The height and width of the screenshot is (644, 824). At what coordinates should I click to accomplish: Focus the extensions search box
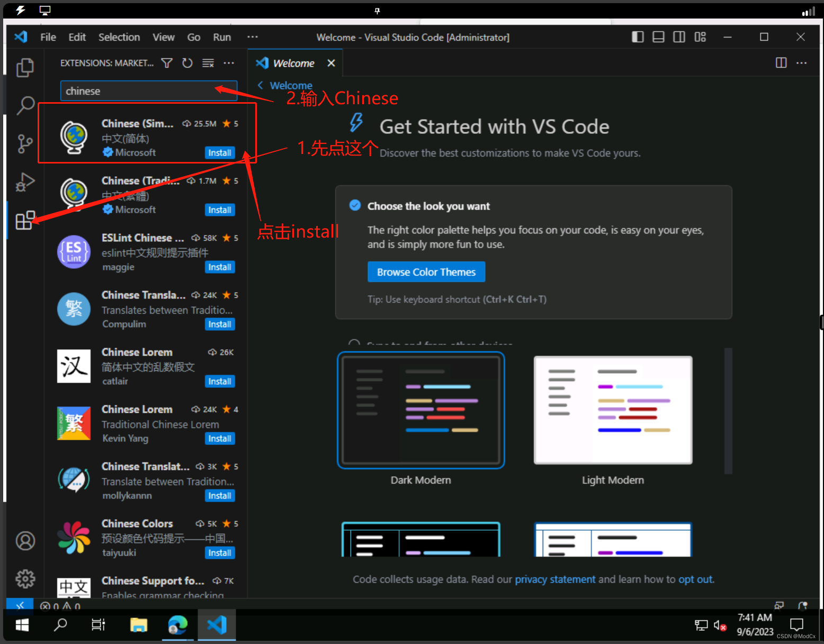(x=148, y=91)
